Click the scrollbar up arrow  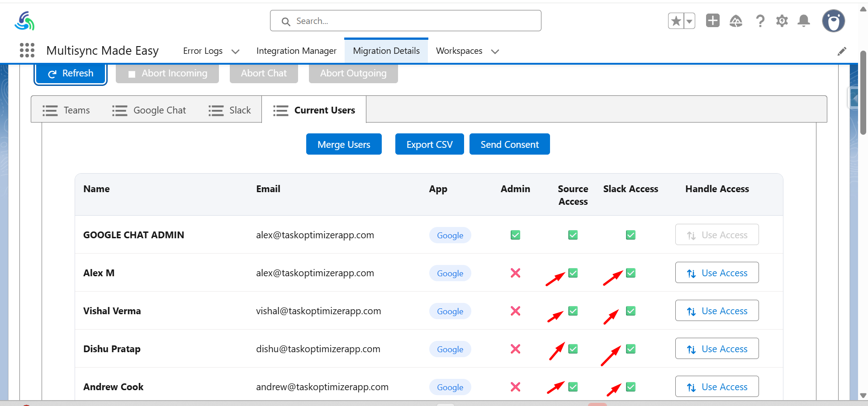[863, 9]
